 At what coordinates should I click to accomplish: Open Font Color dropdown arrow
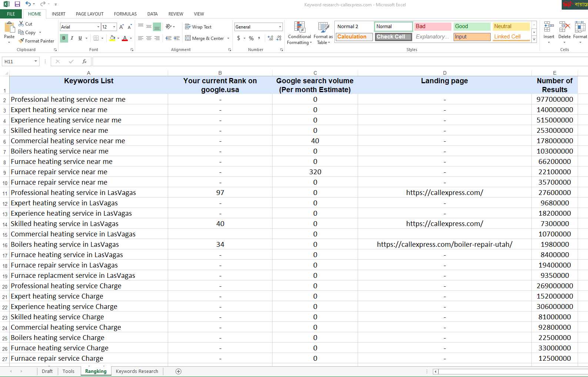[x=131, y=38]
